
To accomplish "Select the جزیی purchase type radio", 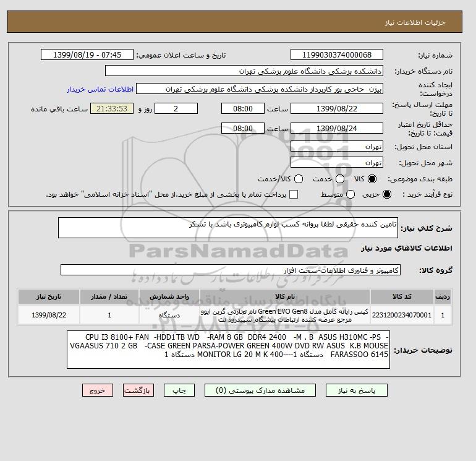I will [387, 194].
